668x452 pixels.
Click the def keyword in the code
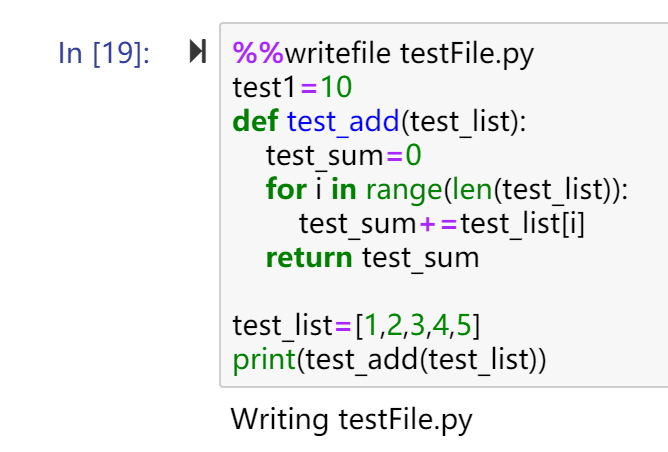tap(255, 121)
